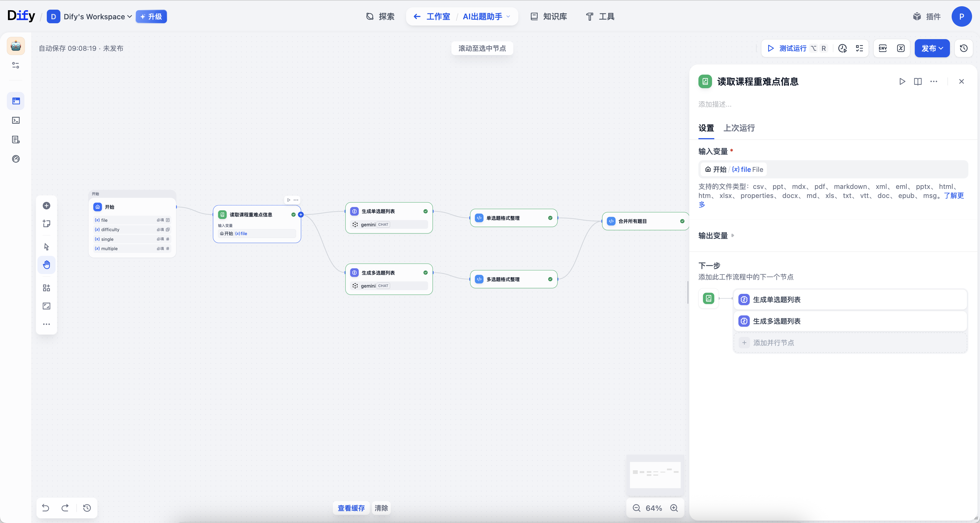The height and width of the screenshot is (523, 980).
Task: Click the add node plus icon
Action: (x=47, y=206)
